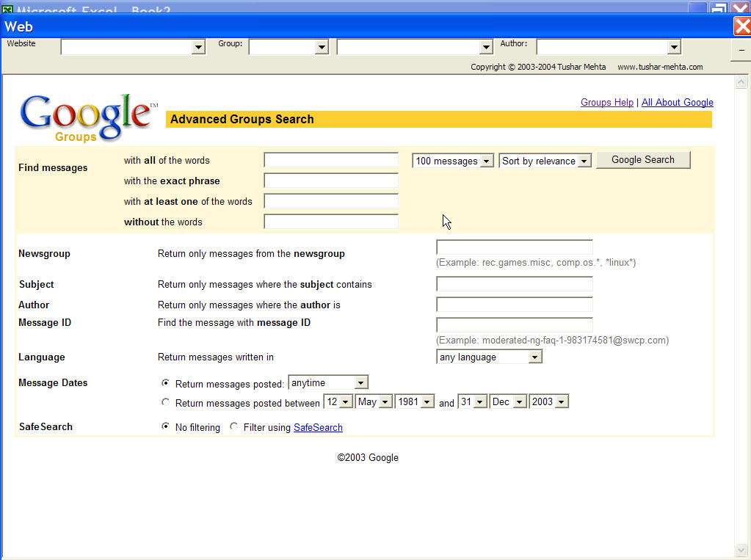The width and height of the screenshot is (751, 560).
Task: Open the '100 messages' results dropdown
Action: (486, 161)
